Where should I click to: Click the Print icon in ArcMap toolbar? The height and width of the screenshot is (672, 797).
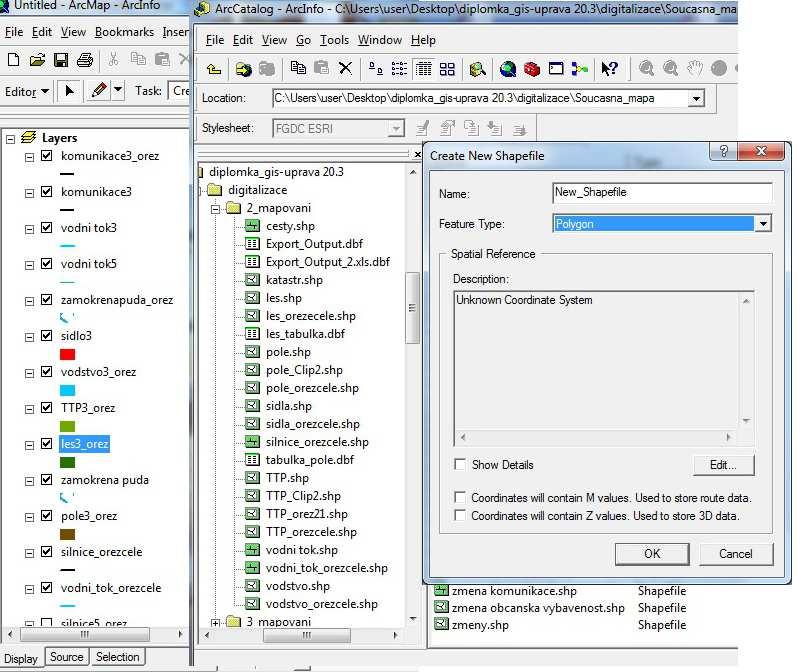tap(85, 60)
